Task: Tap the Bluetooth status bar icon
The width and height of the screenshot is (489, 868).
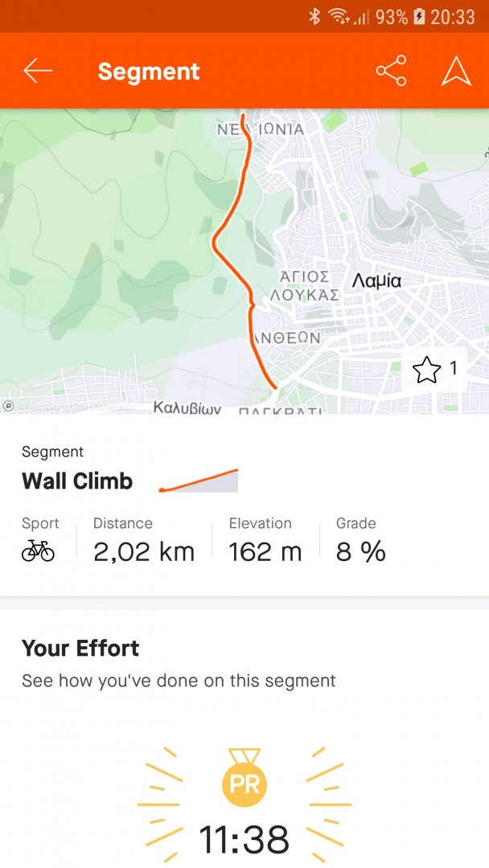Action: pyautogui.click(x=314, y=16)
